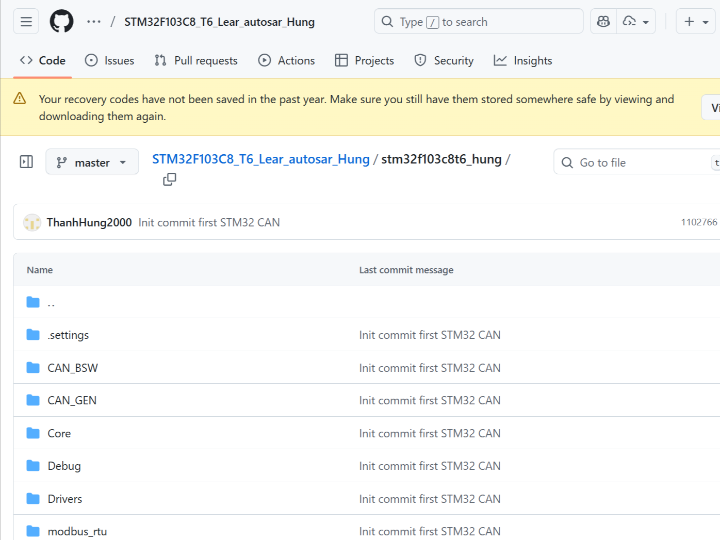Open the Drivers folder
The height and width of the screenshot is (540, 720).
click(x=65, y=499)
